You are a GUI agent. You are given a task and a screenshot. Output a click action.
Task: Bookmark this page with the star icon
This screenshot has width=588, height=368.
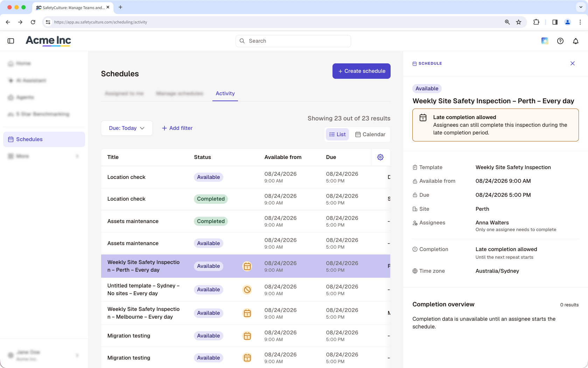[519, 22]
